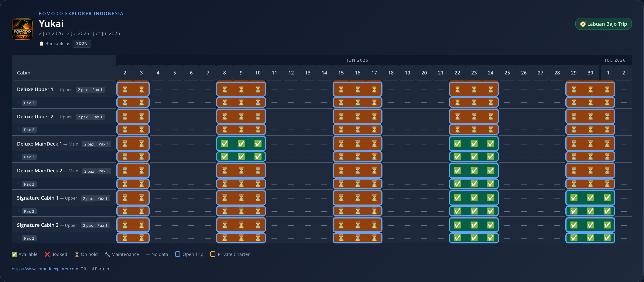This screenshot has height=282, width=644.
Task: Click the Yukai boat title
Action: [x=51, y=24]
